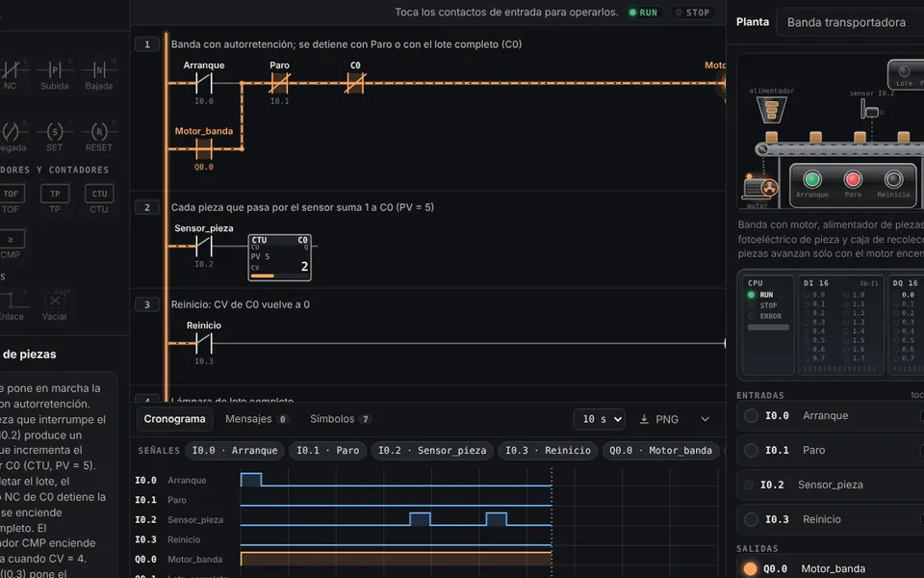Click the photoelectric sensor I0.2 in the plant
The image size is (924, 578).
coord(869,110)
